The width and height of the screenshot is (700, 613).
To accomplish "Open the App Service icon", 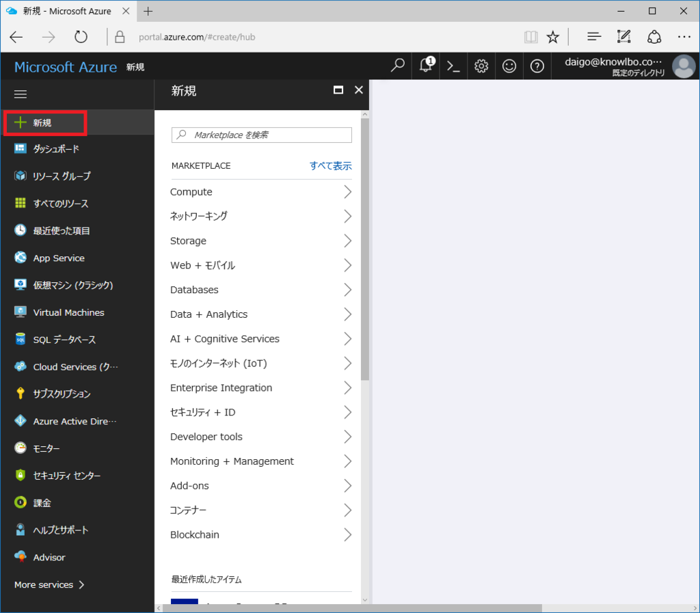I will [x=20, y=258].
